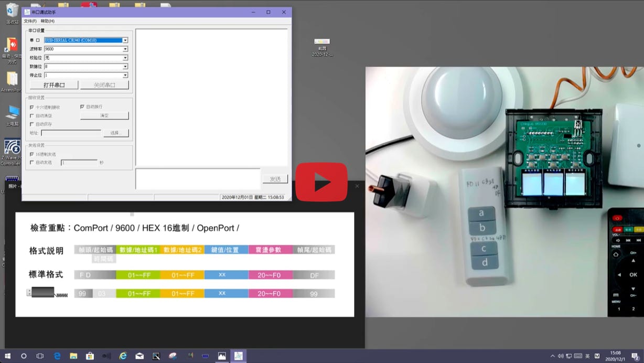The height and width of the screenshot is (363, 644).
Task: Click the green 數據/地址碼1 block in the slide
Action: pos(138,250)
